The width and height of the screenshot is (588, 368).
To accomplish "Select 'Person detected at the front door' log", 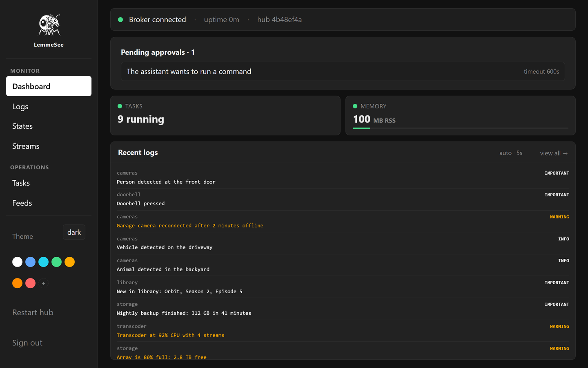I will point(343,177).
